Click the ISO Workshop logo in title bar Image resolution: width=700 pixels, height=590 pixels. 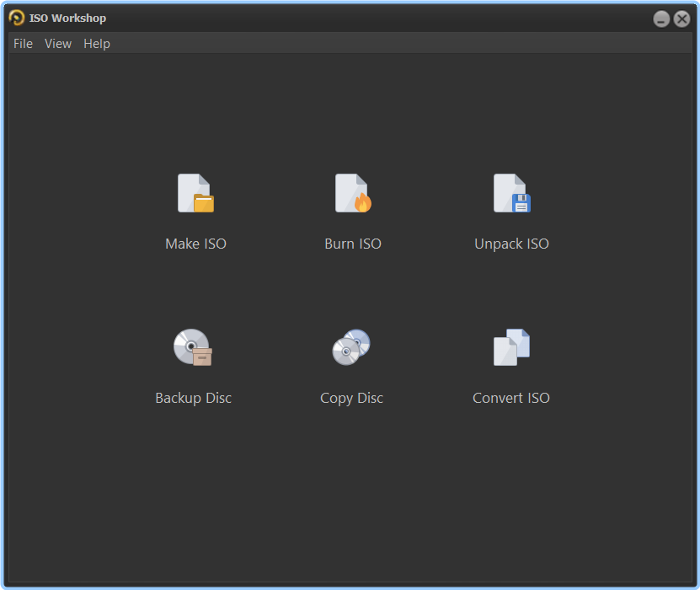[17, 18]
